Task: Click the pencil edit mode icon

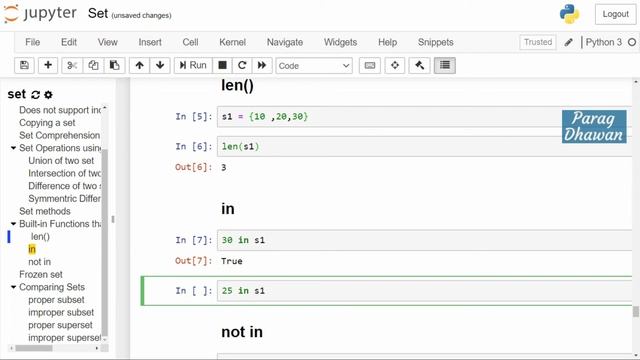Action: coord(569,42)
